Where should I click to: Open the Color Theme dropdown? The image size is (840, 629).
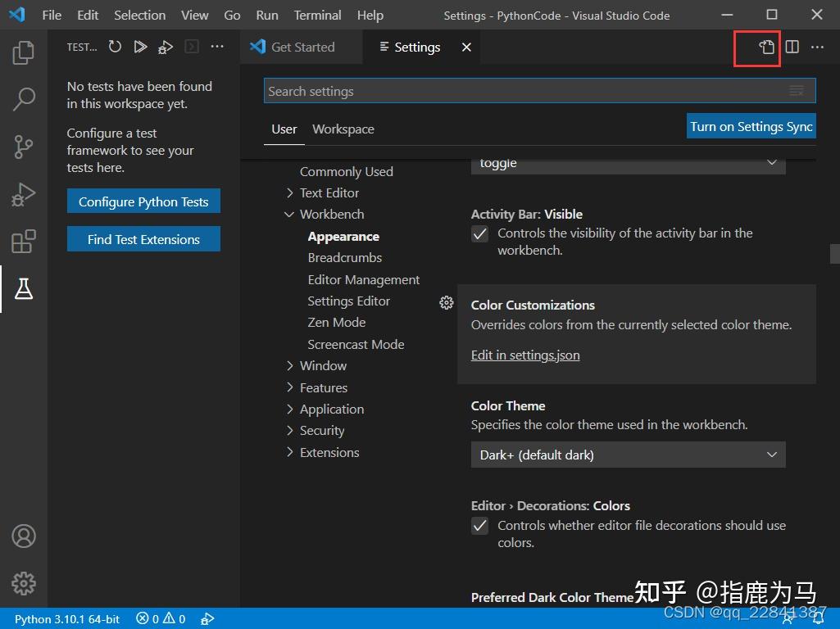pyautogui.click(x=627, y=455)
